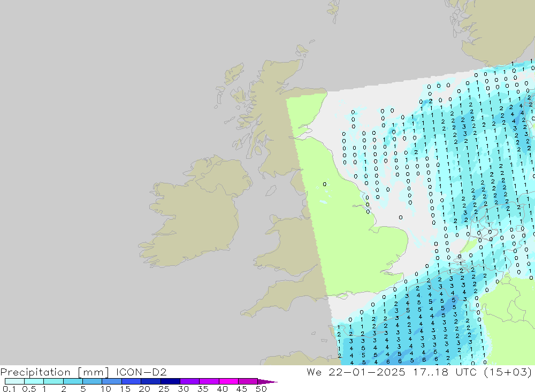
Task: Click the Isle of Man on the map
Action: [271, 190]
